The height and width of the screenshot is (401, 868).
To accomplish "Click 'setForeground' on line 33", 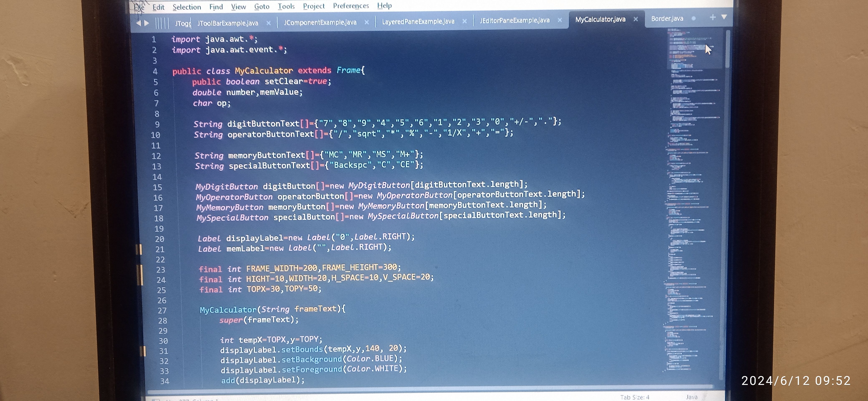I will pyautogui.click(x=312, y=370).
